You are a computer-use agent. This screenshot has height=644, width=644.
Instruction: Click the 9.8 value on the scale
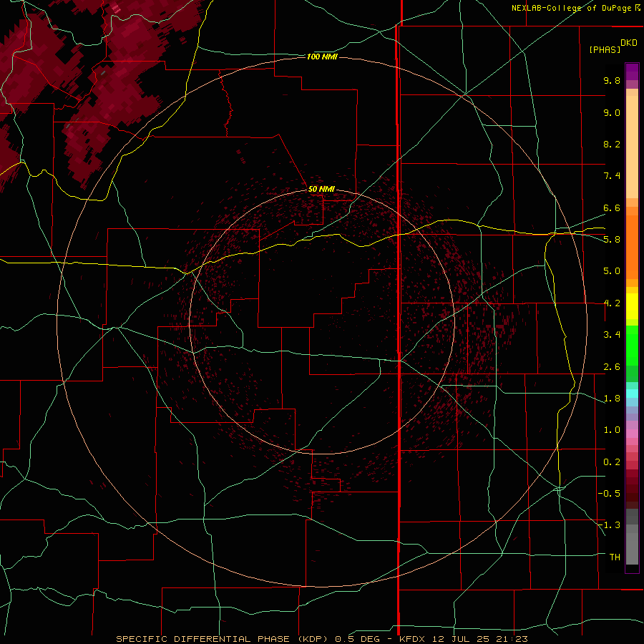coord(612,80)
